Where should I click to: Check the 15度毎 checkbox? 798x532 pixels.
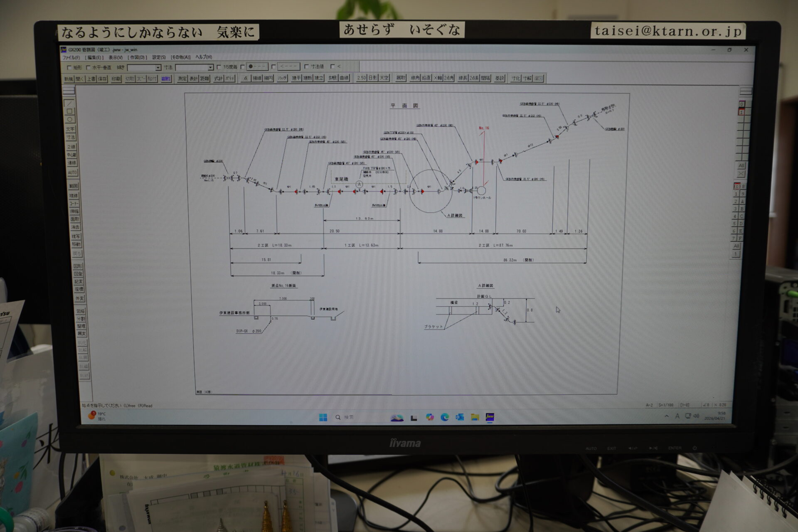[219, 67]
